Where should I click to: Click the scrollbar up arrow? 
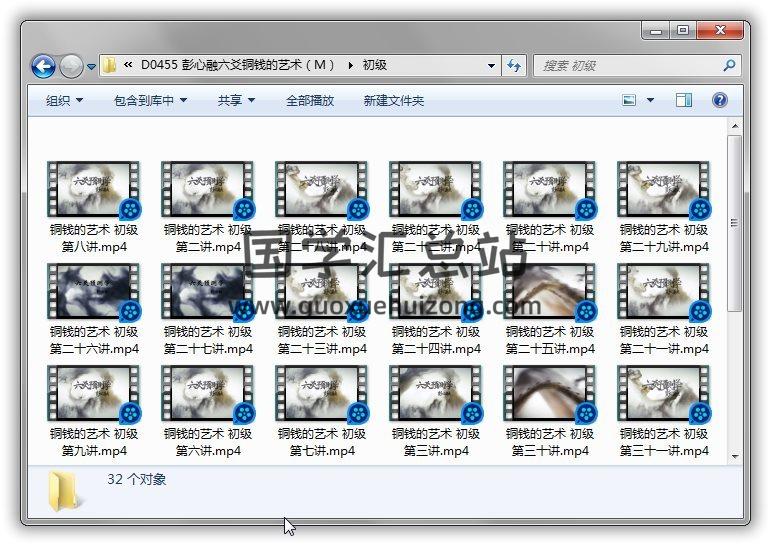pyautogui.click(x=735, y=126)
